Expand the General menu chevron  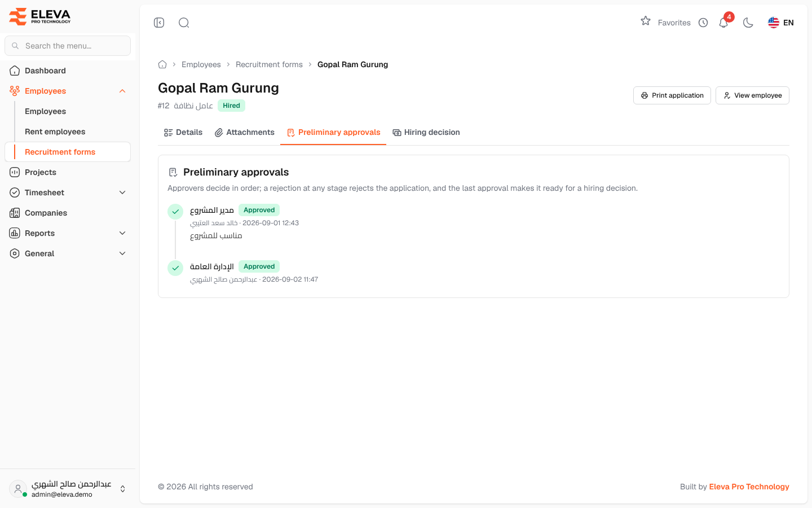coord(122,253)
